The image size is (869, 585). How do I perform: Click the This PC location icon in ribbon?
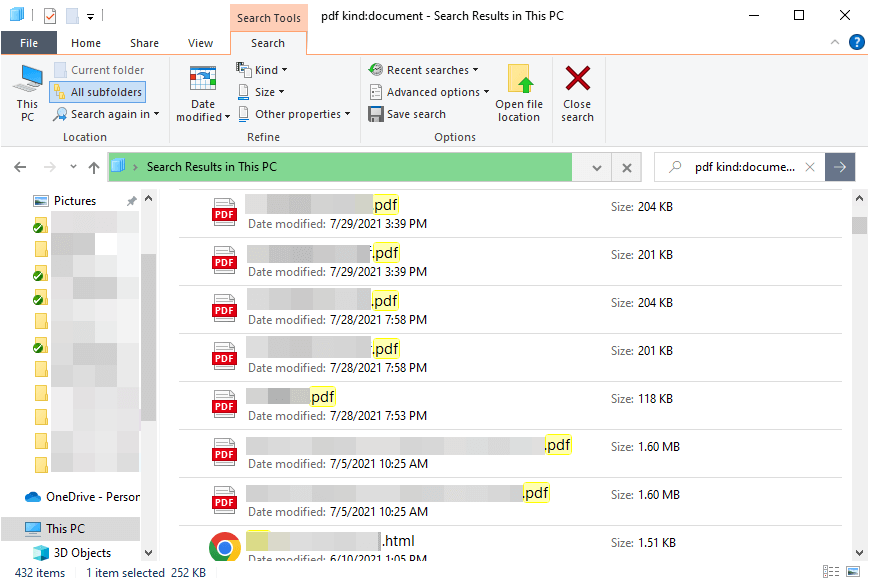pyautogui.click(x=27, y=93)
